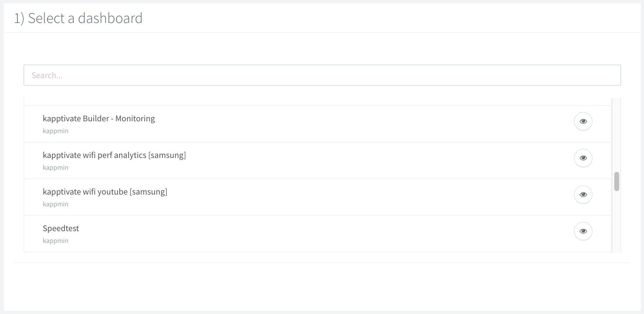
Task: Preview the kapptivate Builder - Monitoring dashboard
Action: (x=583, y=121)
